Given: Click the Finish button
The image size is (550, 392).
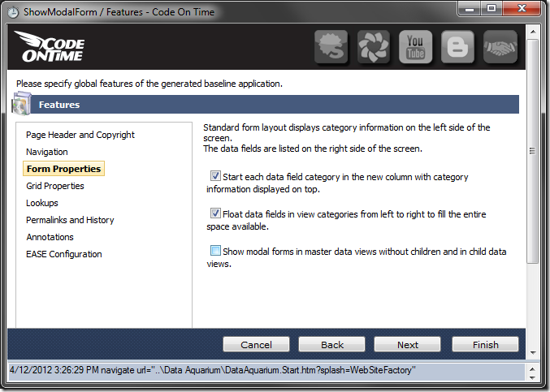Looking at the screenshot, I should tap(486, 345).
